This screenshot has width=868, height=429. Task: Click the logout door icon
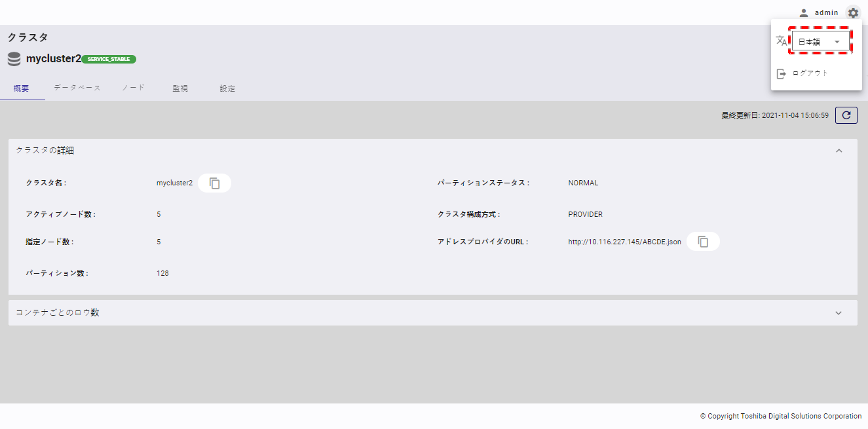(x=781, y=73)
